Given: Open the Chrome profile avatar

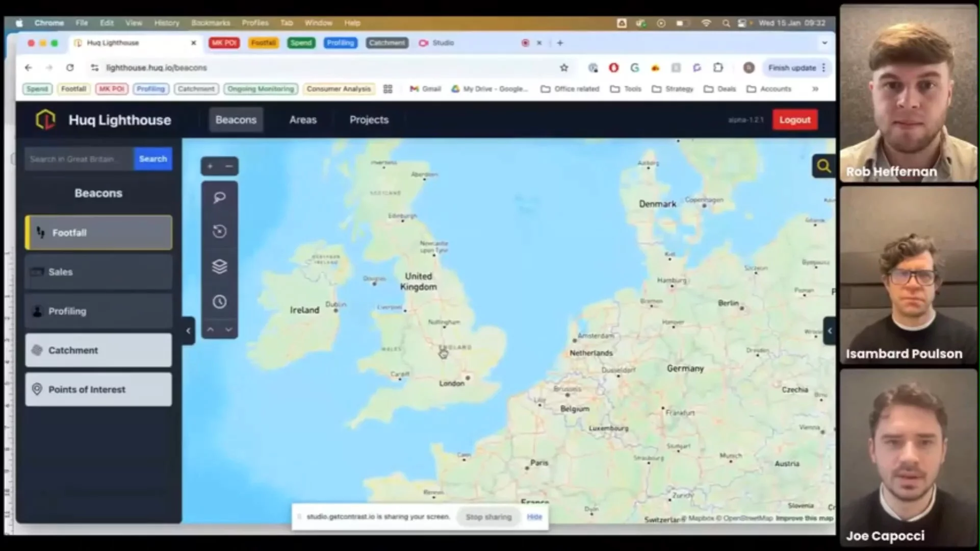Looking at the screenshot, I should (x=749, y=68).
